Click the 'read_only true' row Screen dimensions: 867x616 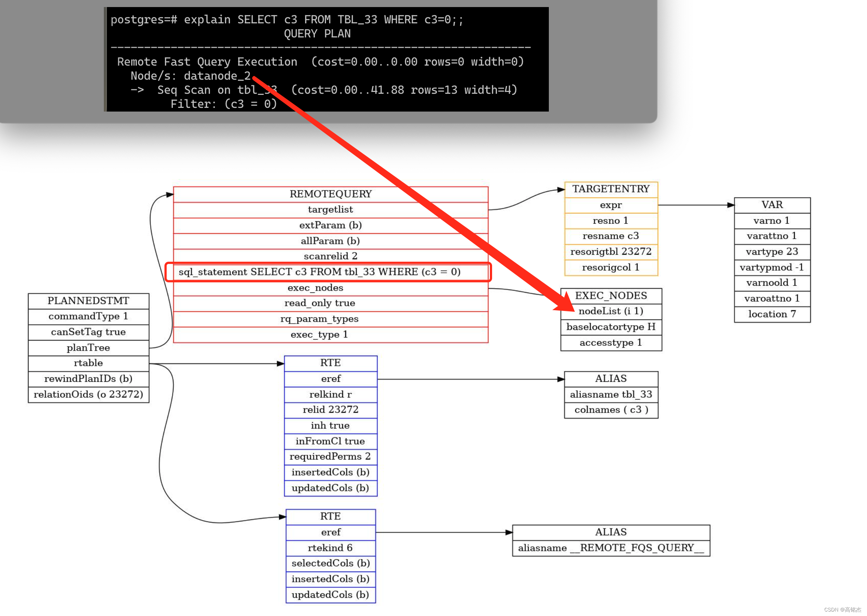(330, 304)
